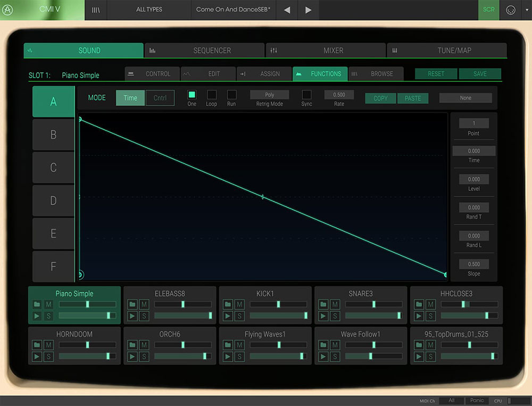532x406 pixels.
Task: Preview HORNDOOM with its play icon
Action: point(37,356)
